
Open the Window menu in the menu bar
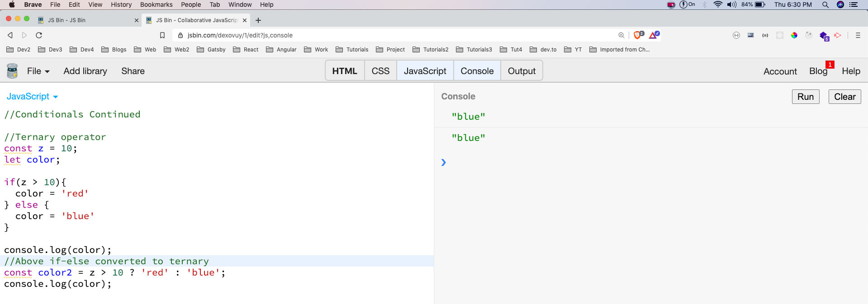coord(240,5)
